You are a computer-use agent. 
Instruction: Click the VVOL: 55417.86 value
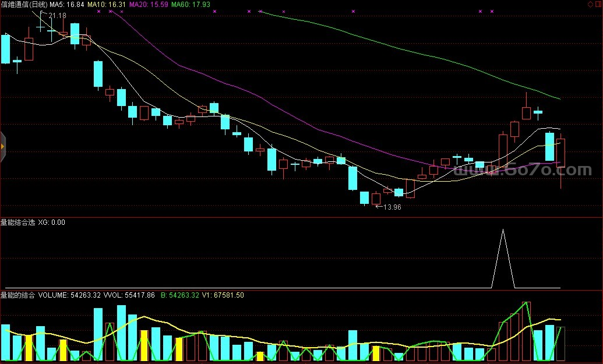pyautogui.click(x=129, y=295)
